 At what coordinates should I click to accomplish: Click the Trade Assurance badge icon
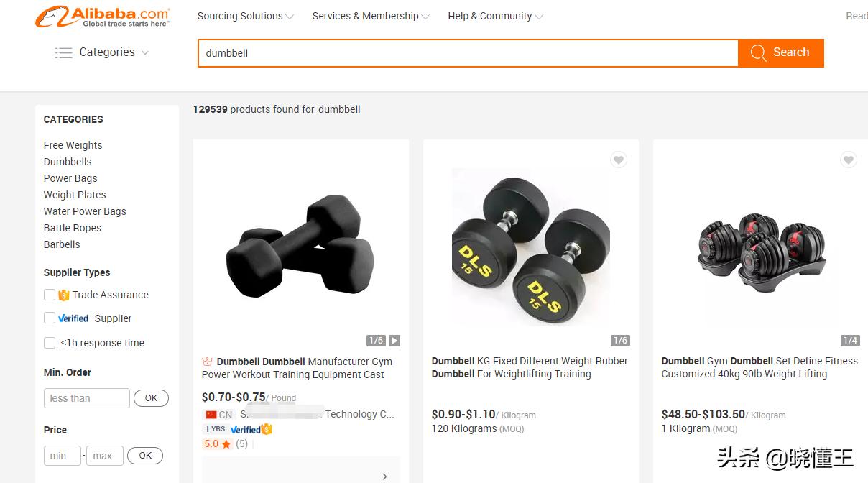(64, 295)
